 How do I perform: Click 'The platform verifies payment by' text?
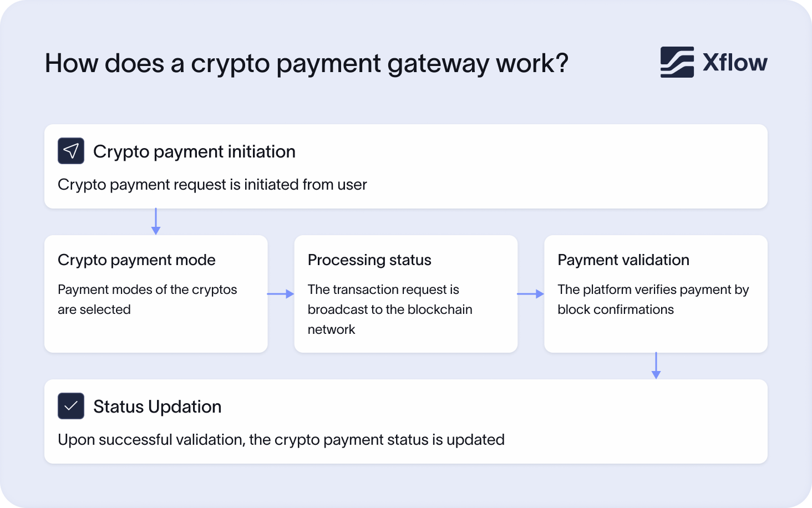click(x=653, y=289)
